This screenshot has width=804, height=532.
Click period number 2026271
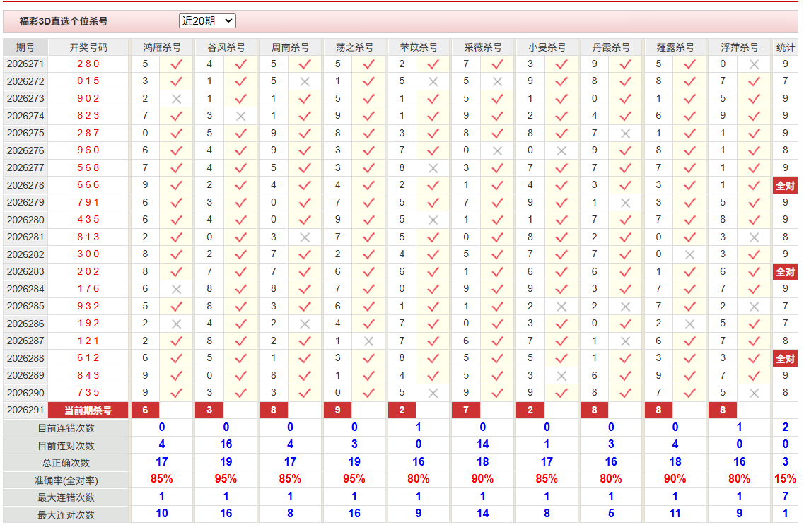pyautogui.click(x=25, y=64)
